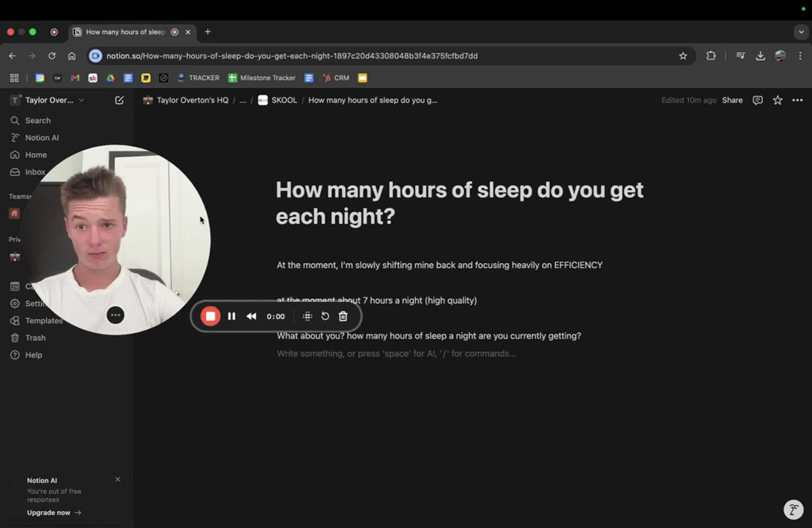Image resolution: width=812 pixels, height=528 pixels.
Task: Click the Notion AI face icon bottom right
Action: coord(793,510)
